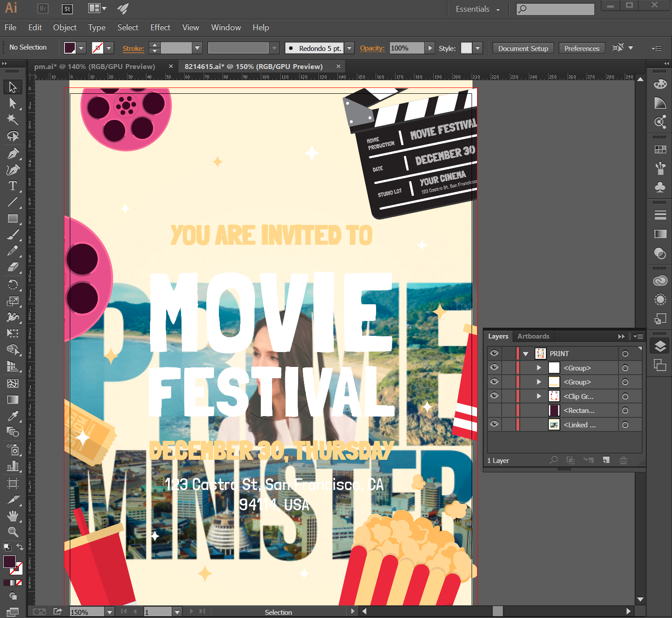
Task: Select the Eyedropper tool
Action: pyautogui.click(x=13, y=416)
